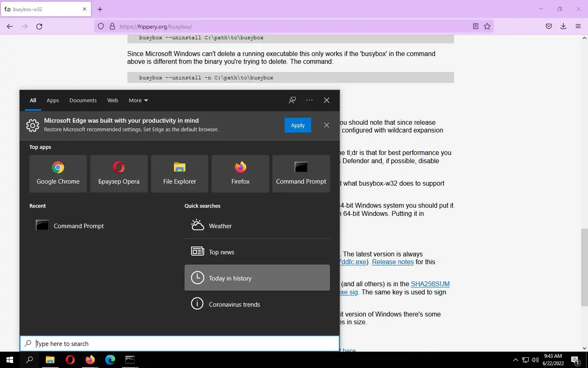Image resolution: width=588 pixels, height=368 pixels.
Task: Select the busybox-w32 browser tab
Action: (46, 9)
